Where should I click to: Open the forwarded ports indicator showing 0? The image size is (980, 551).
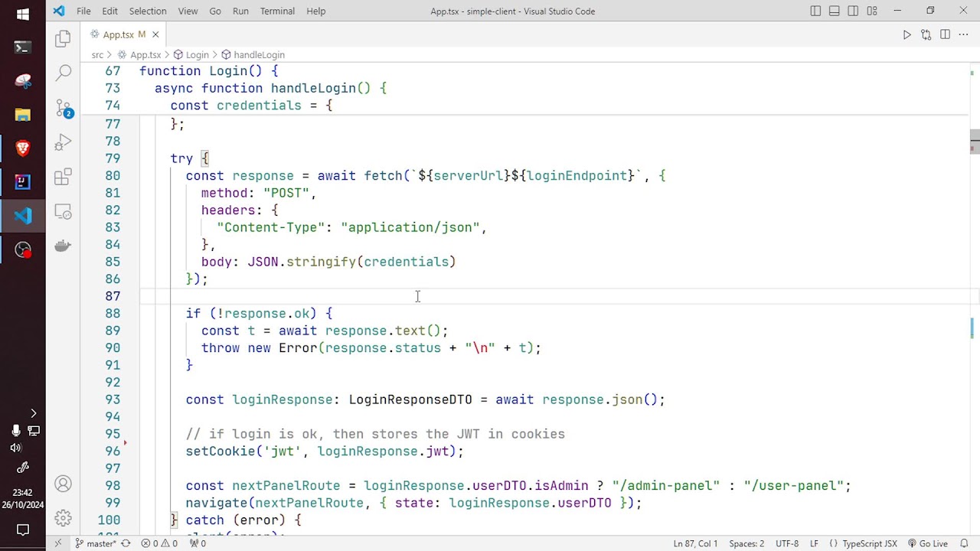[x=198, y=543]
